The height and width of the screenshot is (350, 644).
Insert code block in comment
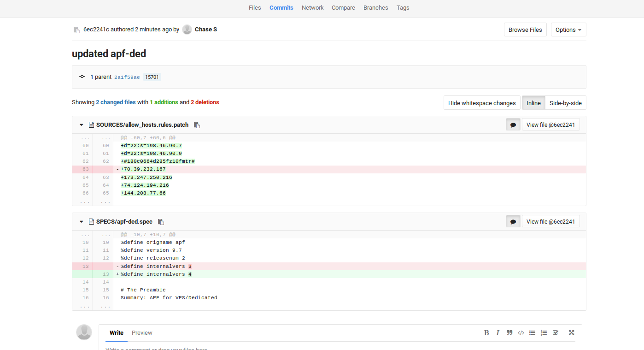click(x=521, y=333)
